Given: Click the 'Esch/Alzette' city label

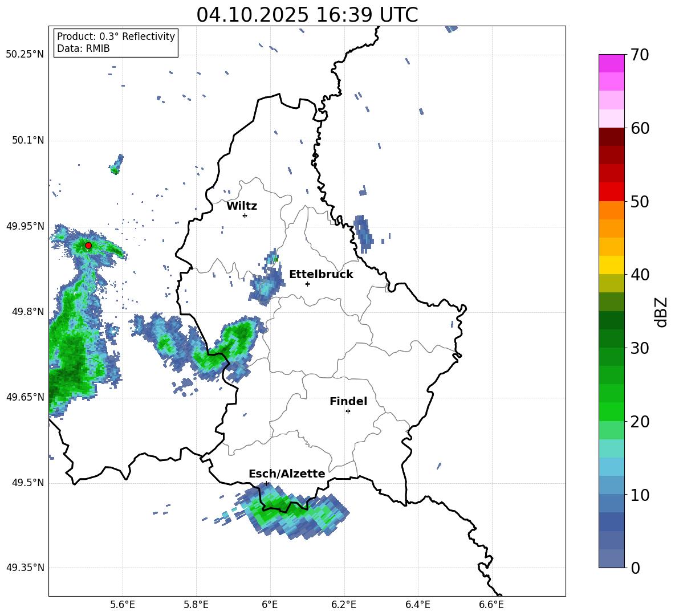Looking at the screenshot, I should (x=287, y=474).
